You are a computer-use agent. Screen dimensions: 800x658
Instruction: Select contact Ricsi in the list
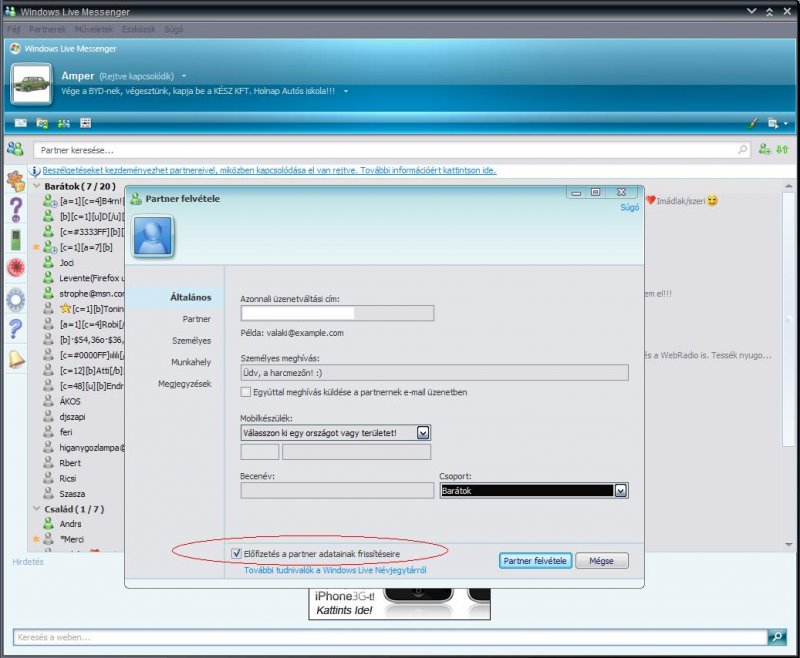click(68, 478)
